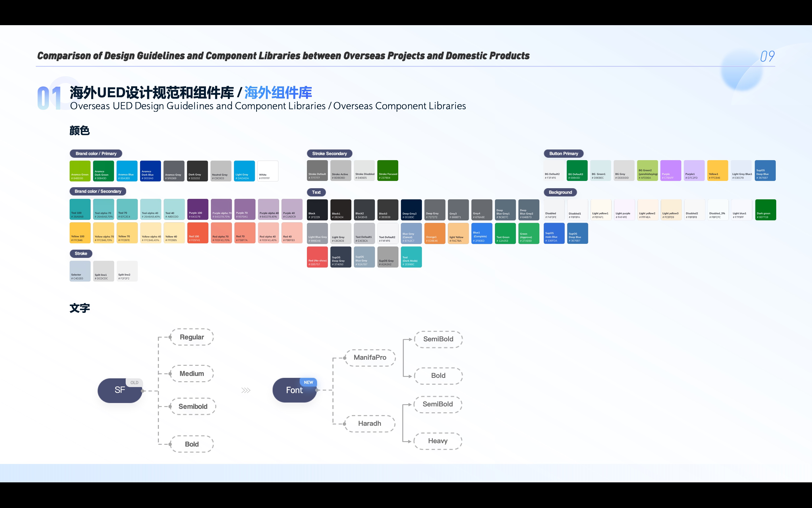This screenshot has width=812, height=508.
Task: Choose the Stroke Default #777777 swatch
Action: (317, 171)
